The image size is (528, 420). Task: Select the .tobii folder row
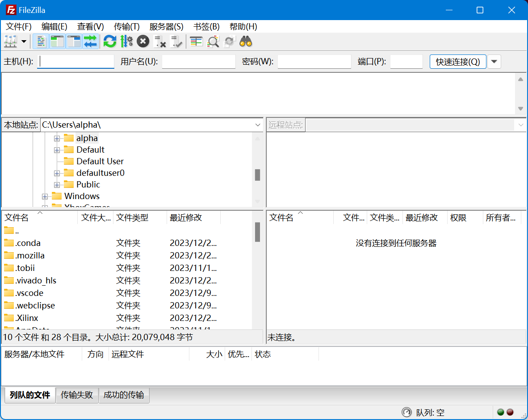point(127,268)
